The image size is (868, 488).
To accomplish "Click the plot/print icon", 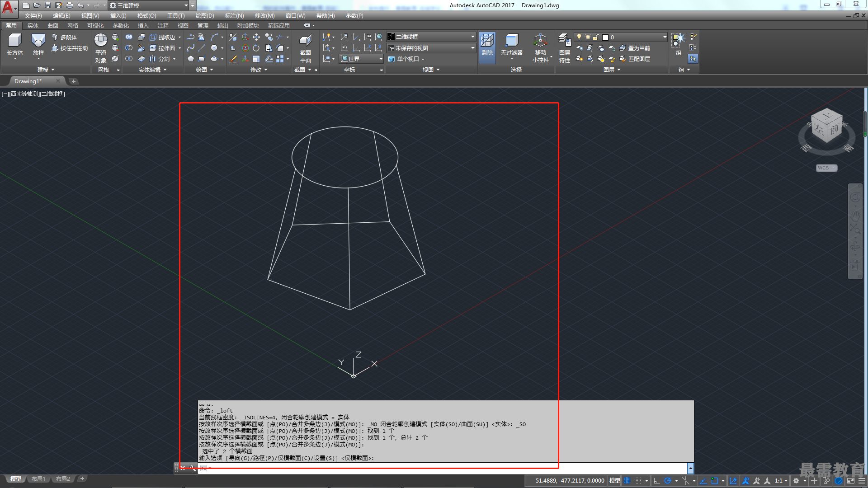I will click(70, 5).
